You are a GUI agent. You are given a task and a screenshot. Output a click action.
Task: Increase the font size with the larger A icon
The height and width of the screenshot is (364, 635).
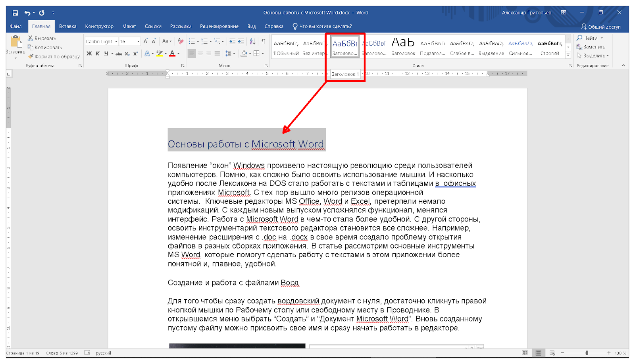(x=146, y=41)
